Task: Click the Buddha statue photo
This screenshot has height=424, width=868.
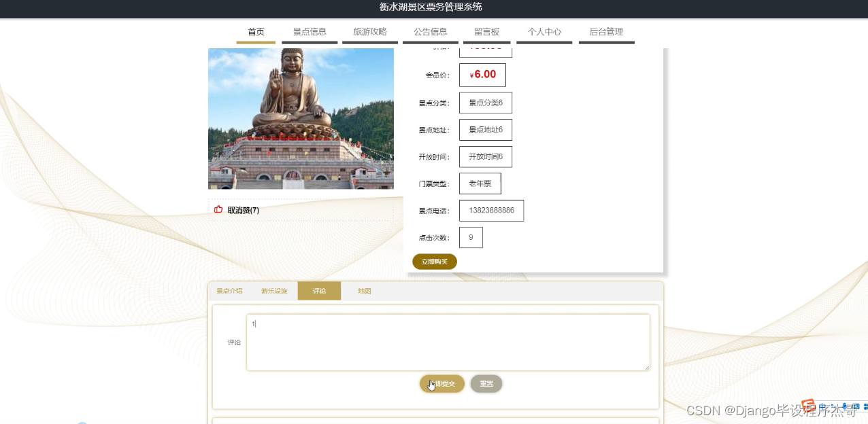Action: pos(301,118)
